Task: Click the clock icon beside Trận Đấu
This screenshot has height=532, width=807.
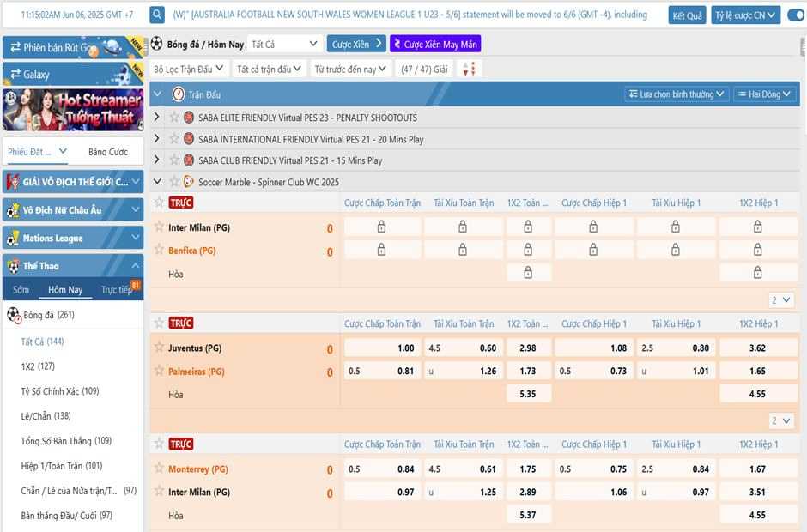Action: click(178, 94)
